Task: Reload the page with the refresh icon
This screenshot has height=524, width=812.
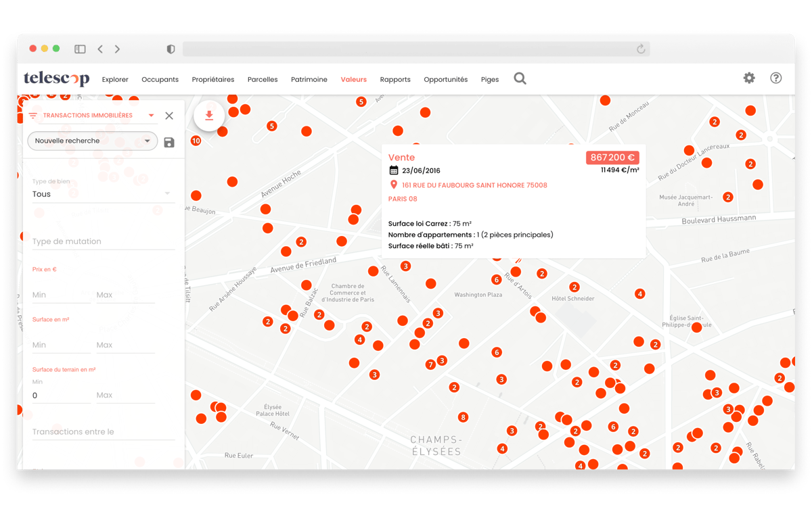Action: coord(641,49)
